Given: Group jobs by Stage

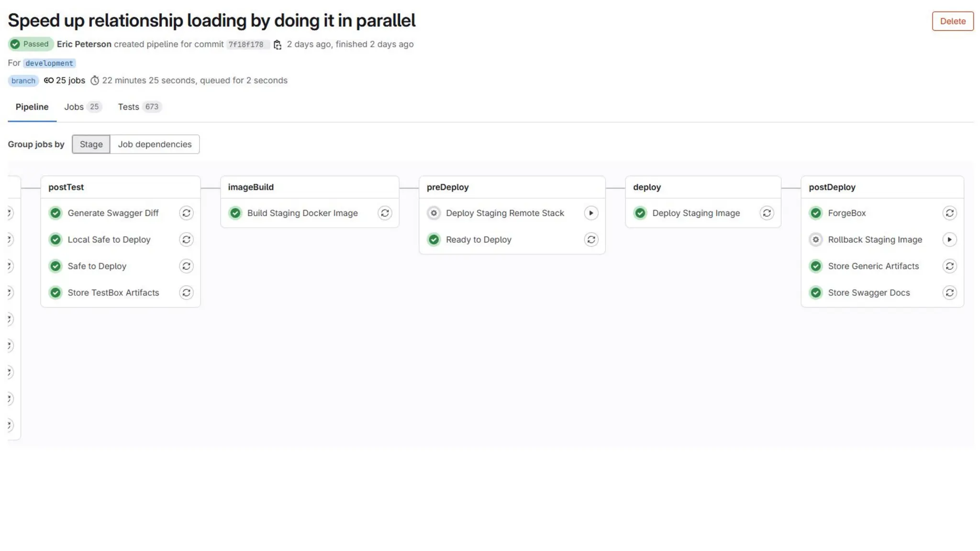Looking at the screenshot, I should pos(91,144).
